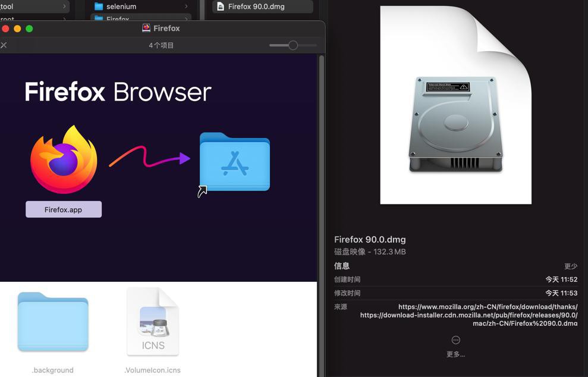The width and height of the screenshot is (588, 377).
Task: Click the selenium folder icon in Finder
Action: (x=99, y=7)
